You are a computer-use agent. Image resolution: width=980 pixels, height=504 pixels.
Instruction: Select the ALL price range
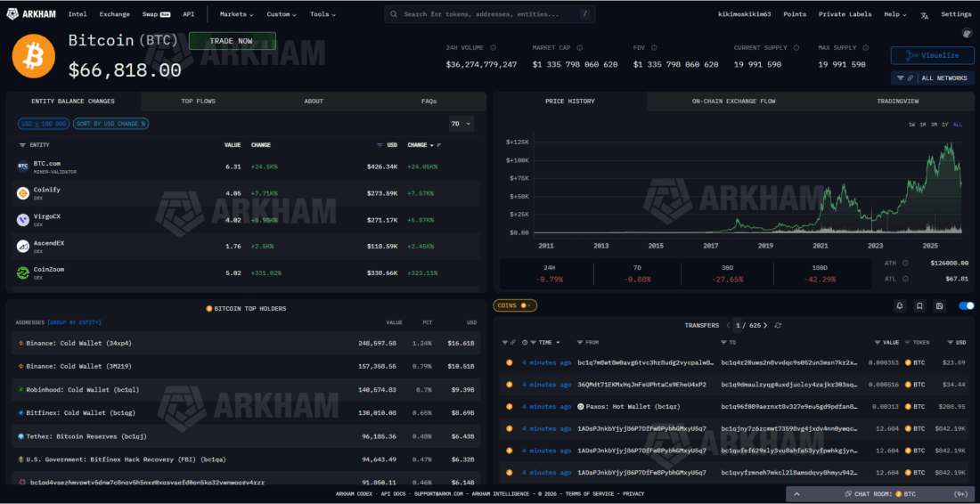pyautogui.click(x=958, y=125)
